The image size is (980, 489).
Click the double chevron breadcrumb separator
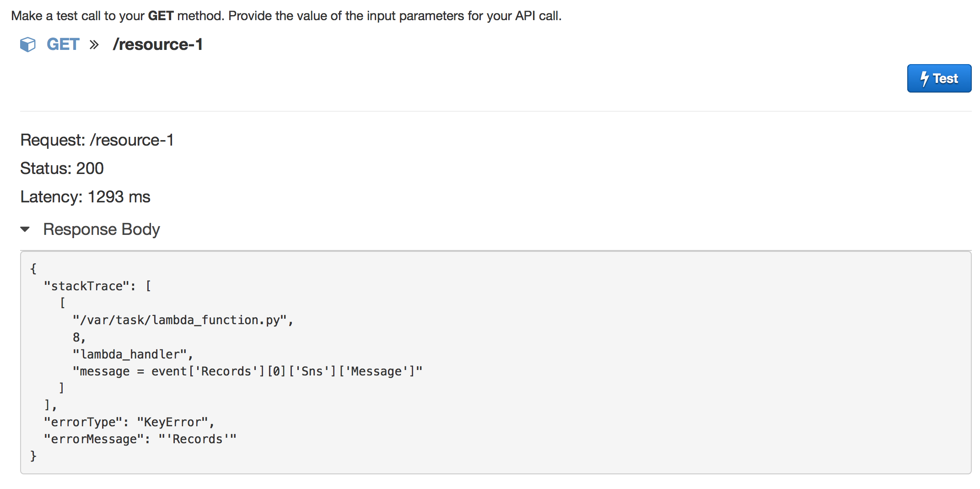94,44
